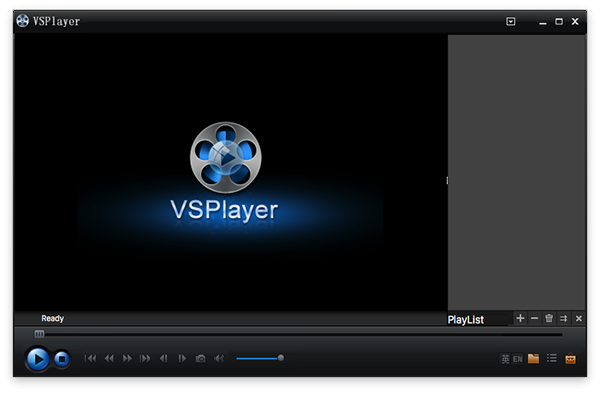
Task: Switch language to Chinese (英 icon)
Action: coord(505,359)
